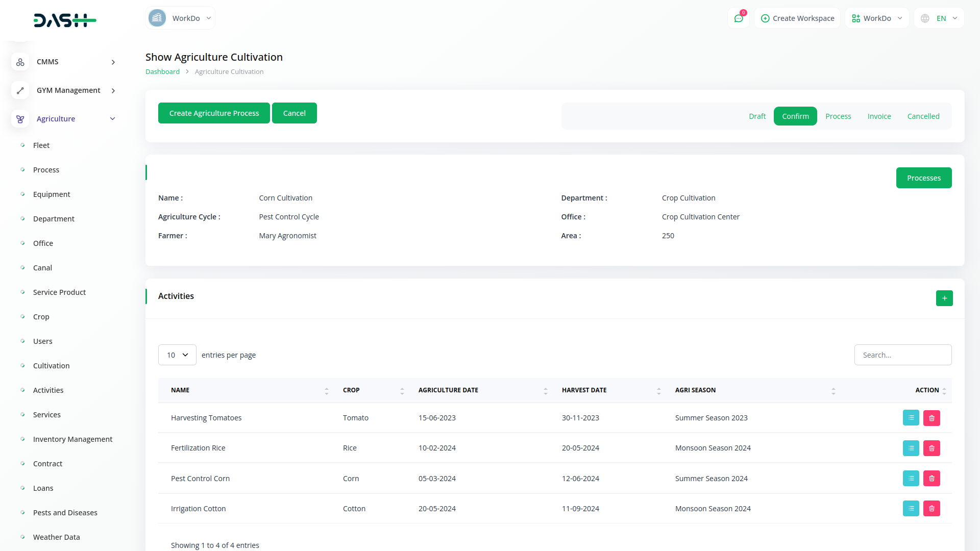Click Create Agriculture Process button
980x551 pixels.
pyautogui.click(x=214, y=113)
